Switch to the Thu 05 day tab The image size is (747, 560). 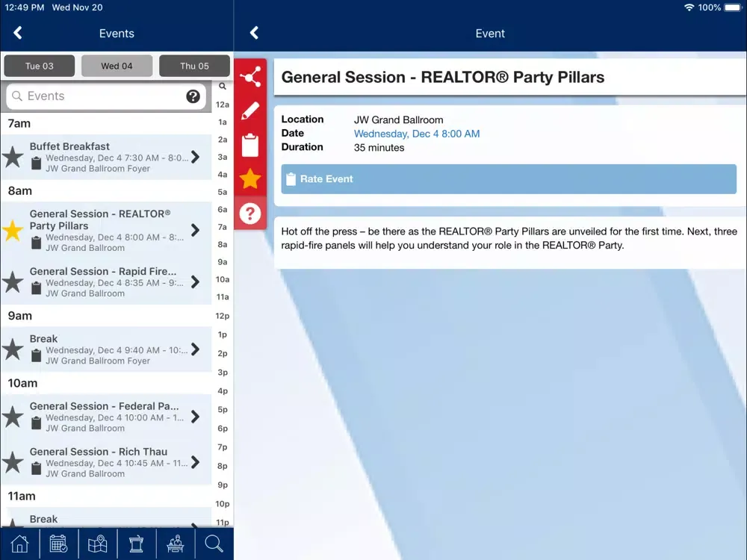click(194, 66)
